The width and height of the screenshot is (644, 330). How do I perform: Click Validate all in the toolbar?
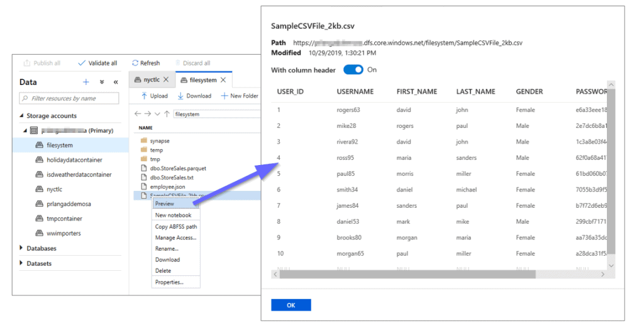(97, 63)
